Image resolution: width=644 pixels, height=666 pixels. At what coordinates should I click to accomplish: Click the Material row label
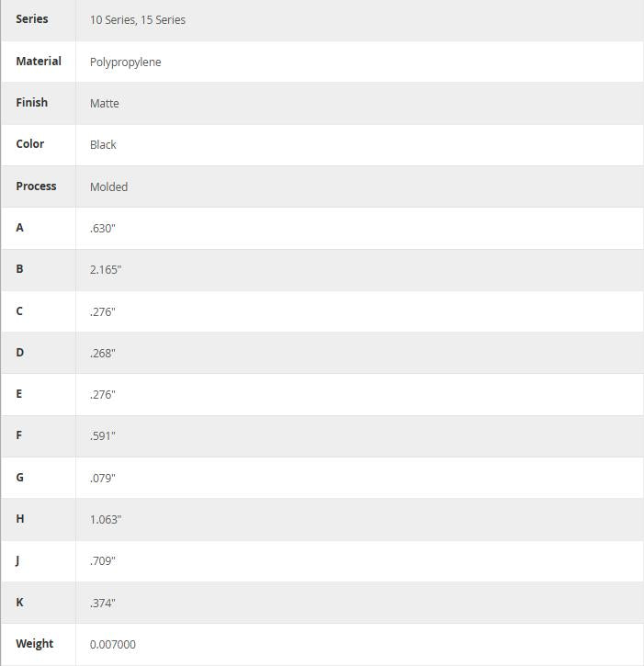coord(39,62)
